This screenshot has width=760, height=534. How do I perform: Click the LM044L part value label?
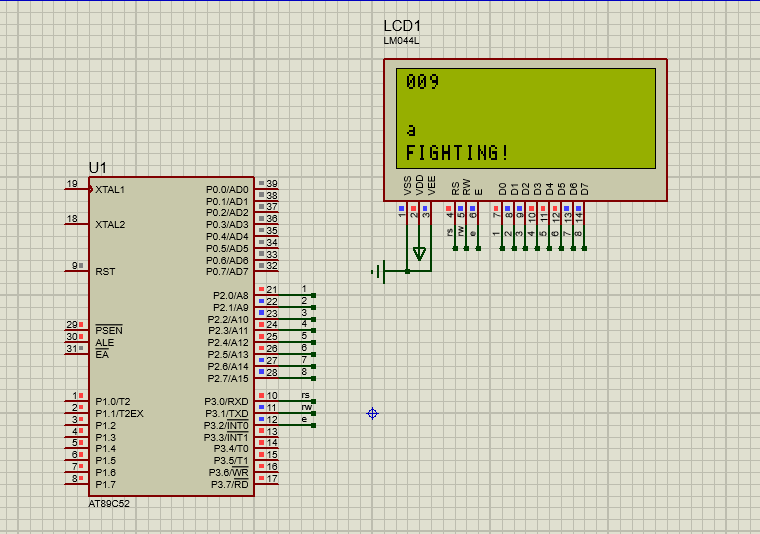(x=401, y=41)
